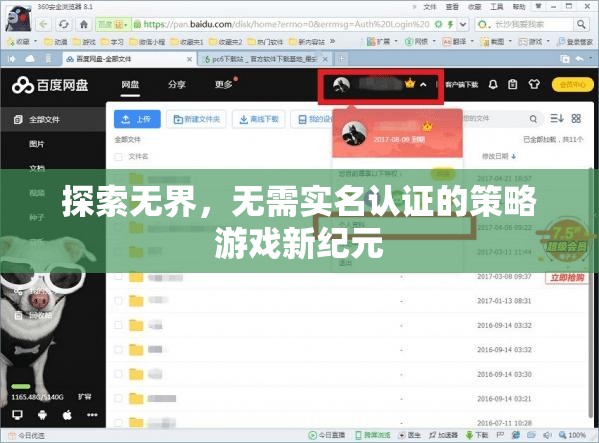Expand the user account chevron next to crown
Image resolution: width=599 pixels, height=443 pixels.
pyautogui.click(x=423, y=84)
